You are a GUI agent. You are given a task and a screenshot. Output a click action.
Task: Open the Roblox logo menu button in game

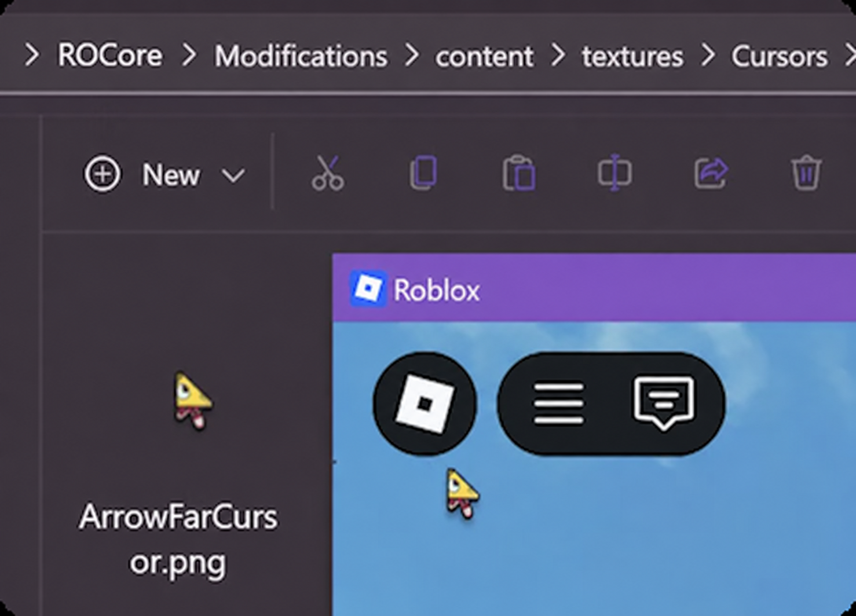pos(425,404)
